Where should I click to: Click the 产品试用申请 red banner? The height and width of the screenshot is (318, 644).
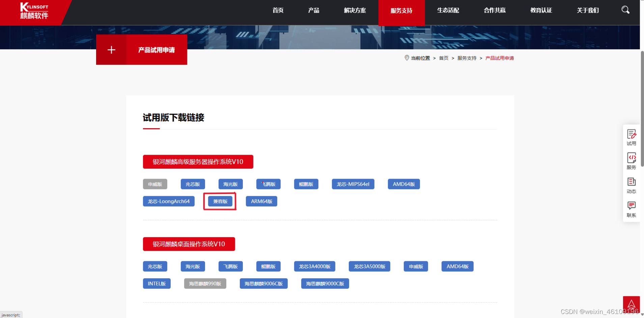point(157,50)
